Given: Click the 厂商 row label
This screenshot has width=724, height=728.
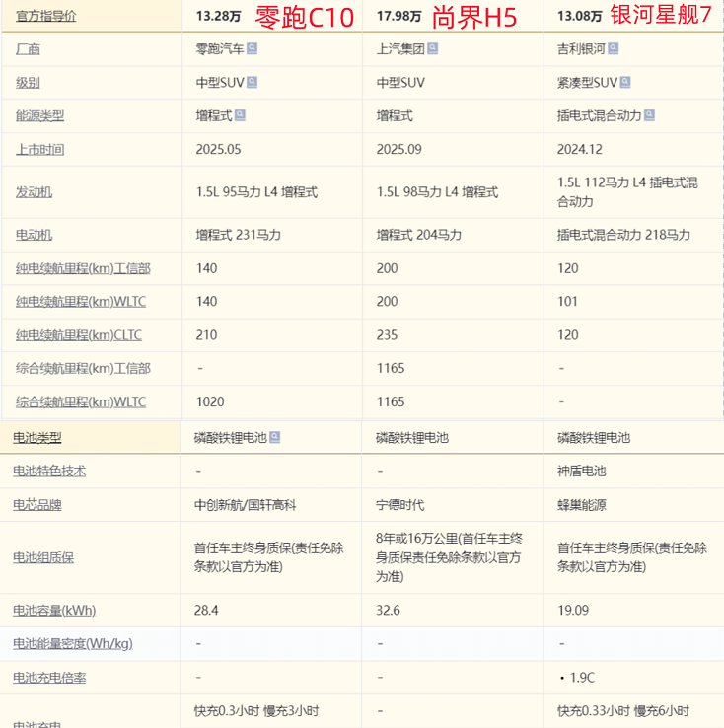Looking at the screenshot, I should 30,48.
